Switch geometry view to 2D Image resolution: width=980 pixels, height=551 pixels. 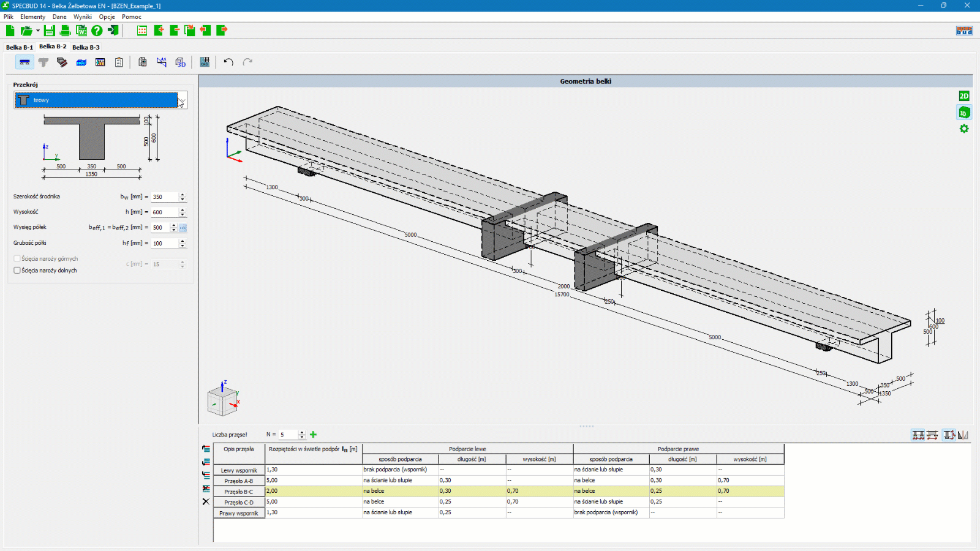[x=964, y=96]
